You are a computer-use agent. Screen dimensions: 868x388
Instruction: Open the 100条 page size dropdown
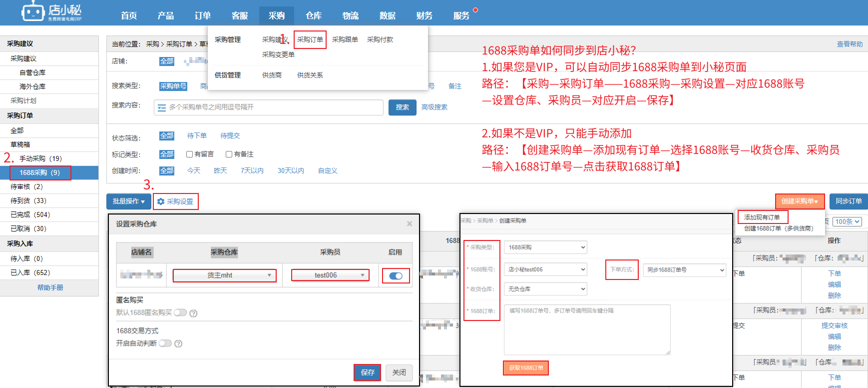coord(848,221)
